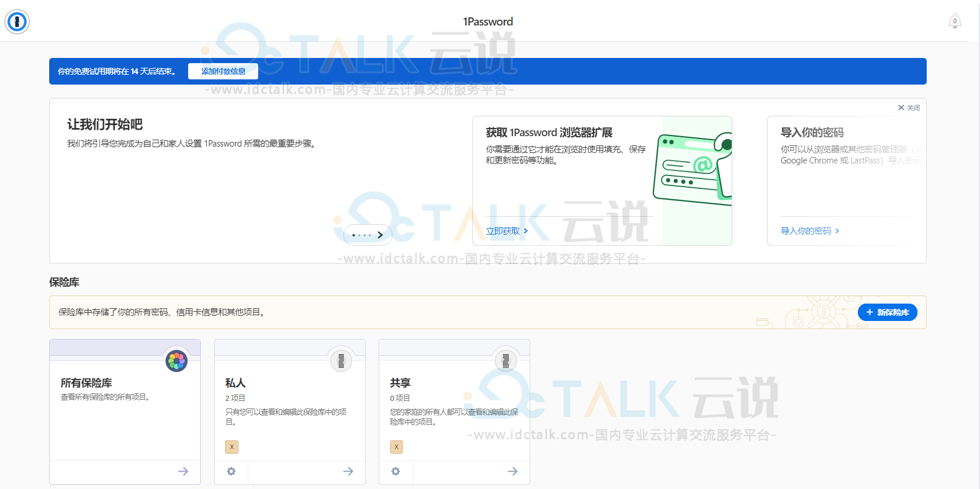980x489 pixels.
Task: Click the 立即获取 link
Action: pyautogui.click(x=507, y=231)
